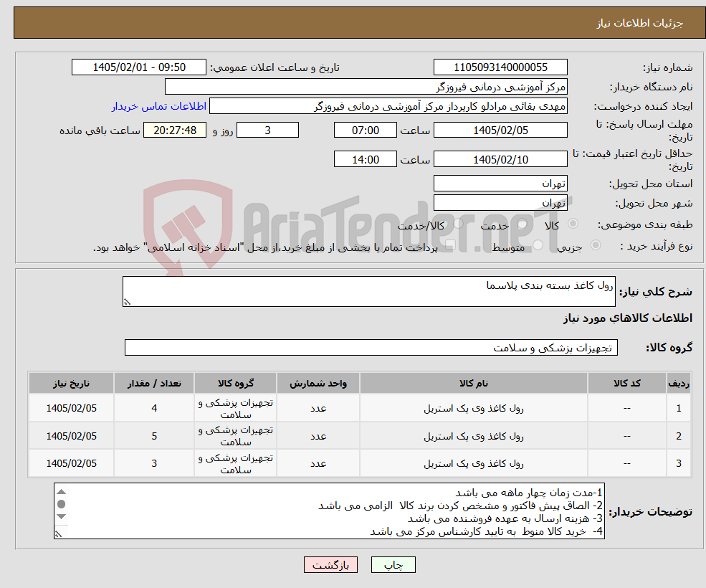The width and height of the screenshot is (706, 588).
Task: Click the resize grip of the buyer notes box
Action: tap(59, 534)
